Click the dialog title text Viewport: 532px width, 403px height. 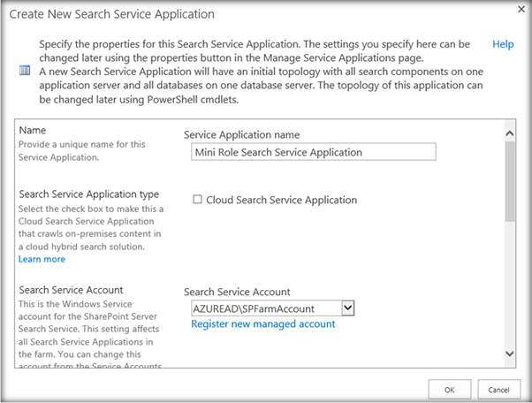coord(111,15)
